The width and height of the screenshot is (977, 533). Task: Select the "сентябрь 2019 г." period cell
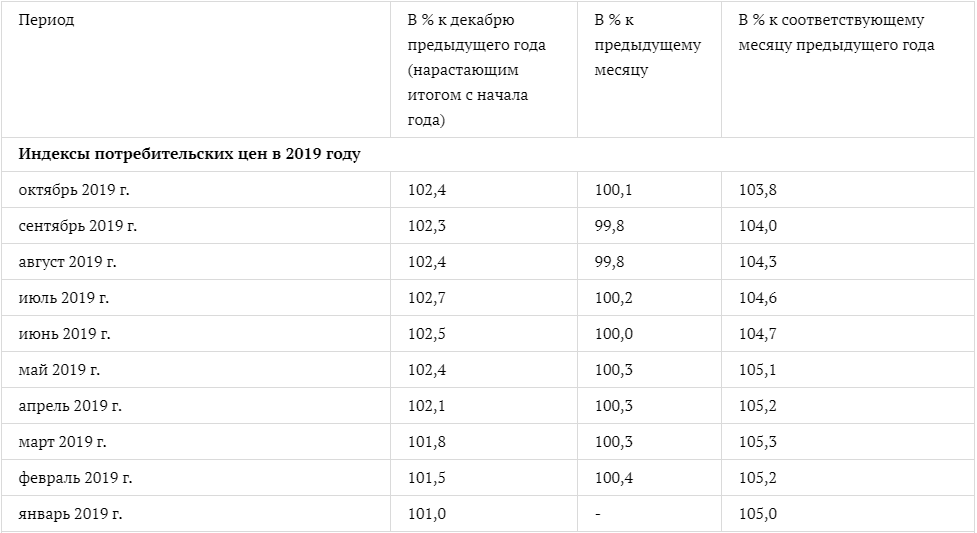tap(78, 226)
